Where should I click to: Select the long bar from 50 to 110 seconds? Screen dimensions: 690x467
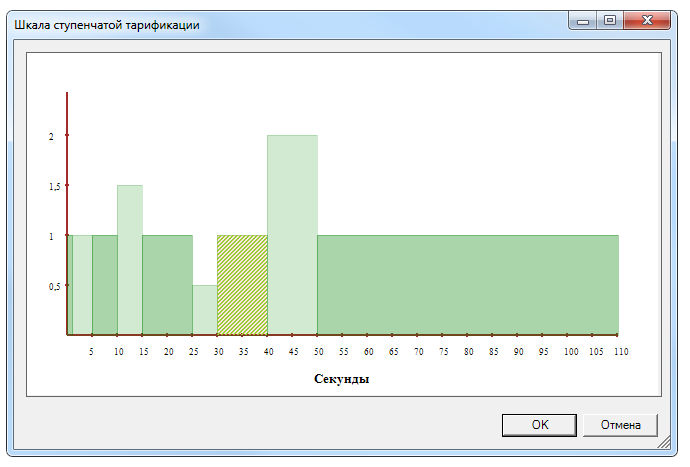[x=468, y=285]
